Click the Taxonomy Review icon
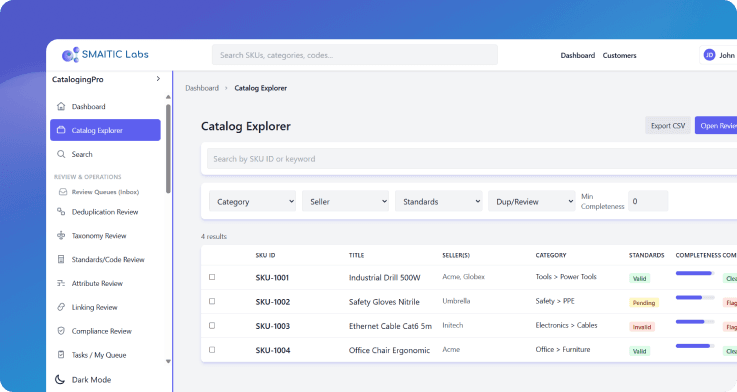This screenshot has height=392, width=737. pos(61,235)
